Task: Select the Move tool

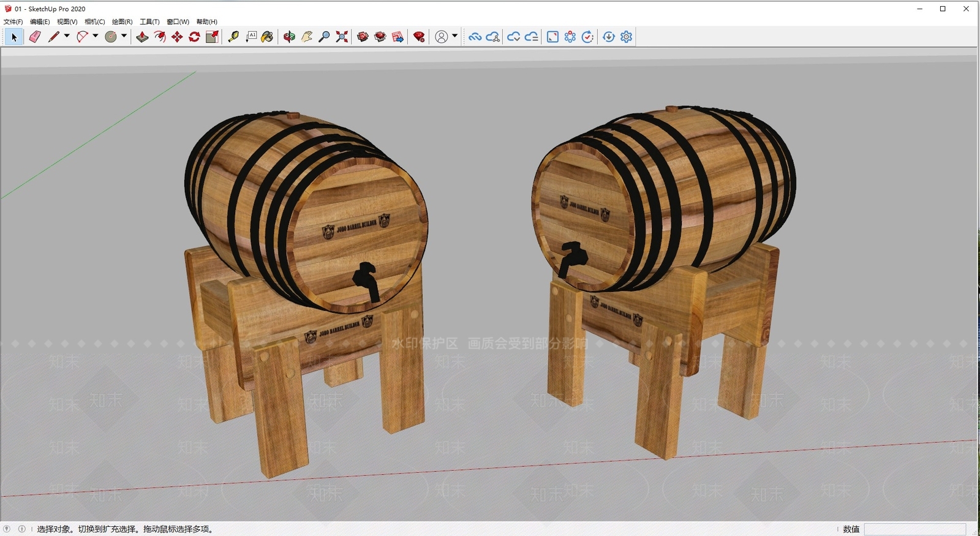Action: (177, 37)
